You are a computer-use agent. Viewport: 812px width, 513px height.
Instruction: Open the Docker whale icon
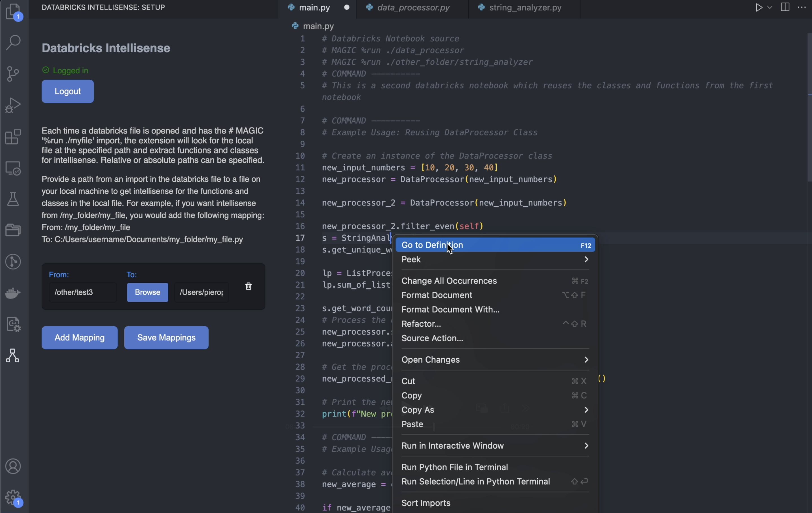point(13,293)
